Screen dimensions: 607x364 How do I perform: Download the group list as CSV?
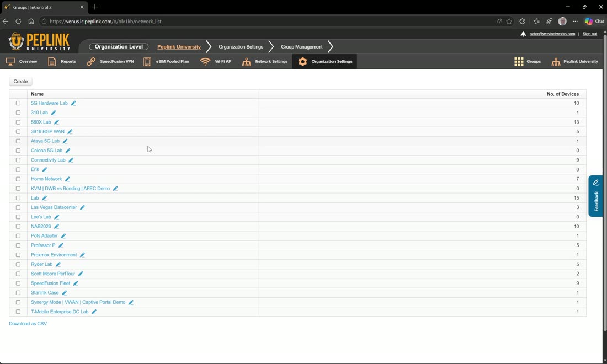tap(28, 324)
